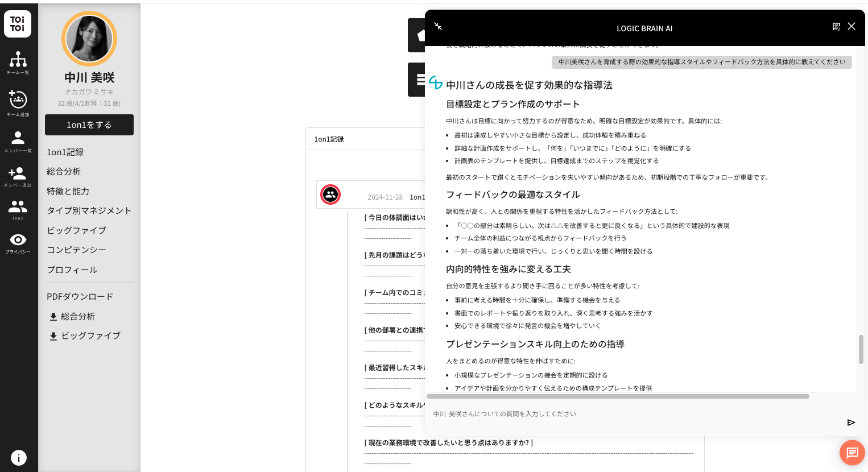Viewport: 868px width, 472px height.
Task: Click the 1on1をする button
Action: tap(89, 125)
